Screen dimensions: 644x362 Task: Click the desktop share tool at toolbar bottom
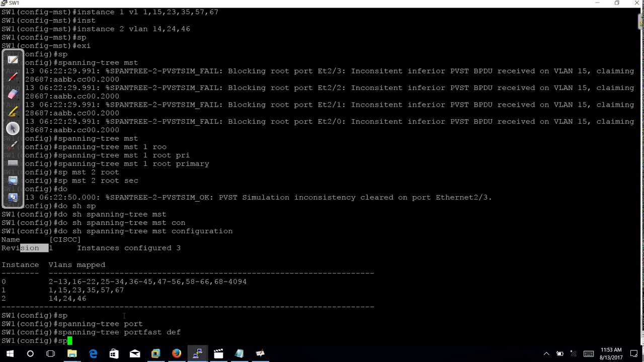13,198
